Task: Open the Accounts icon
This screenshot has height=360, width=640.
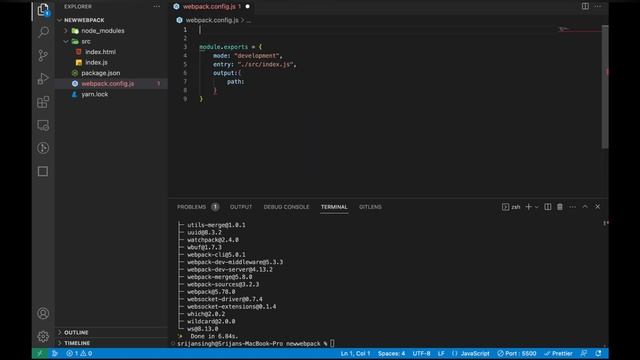Action: (43, 313)
